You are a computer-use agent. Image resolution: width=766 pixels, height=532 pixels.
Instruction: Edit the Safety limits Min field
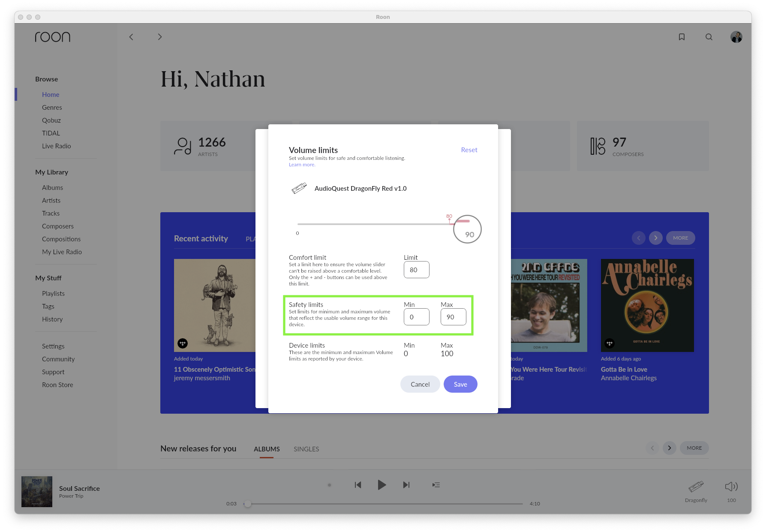417,317
